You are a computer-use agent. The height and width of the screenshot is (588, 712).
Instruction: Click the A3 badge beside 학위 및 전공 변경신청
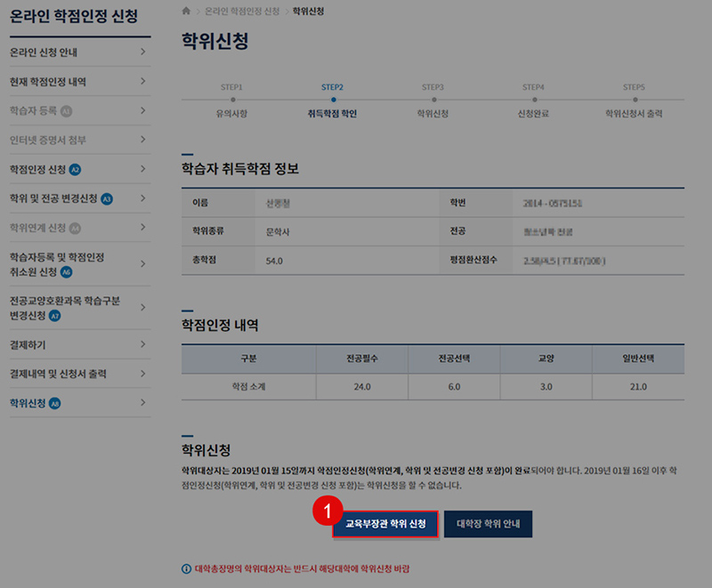[x=107, y=198]
